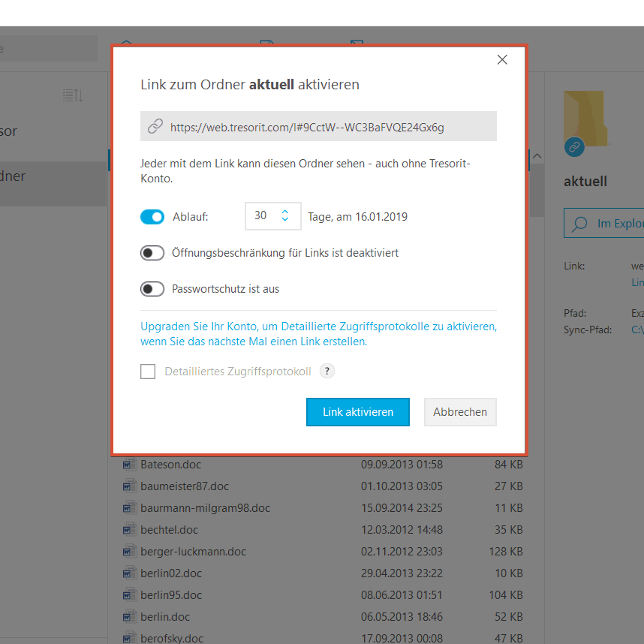644x644 pixels.
Task: Click the size value 128 KB
Action: pos(506,552)
